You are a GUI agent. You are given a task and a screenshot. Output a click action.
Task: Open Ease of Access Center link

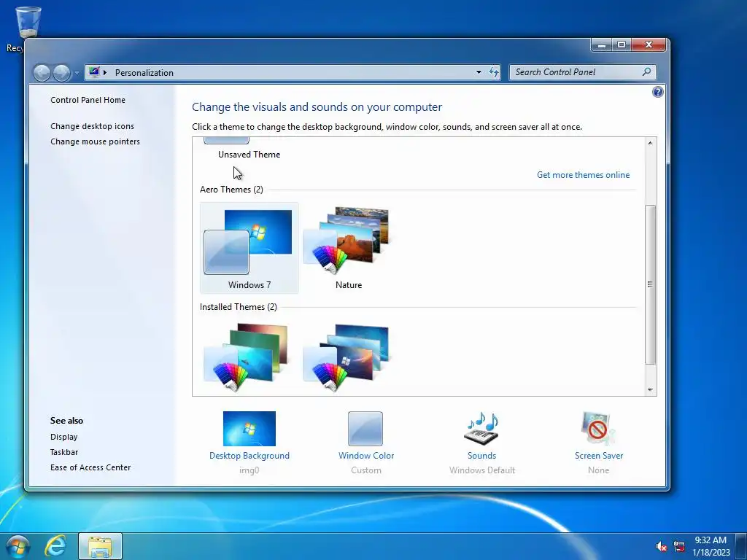pos(90,467)
